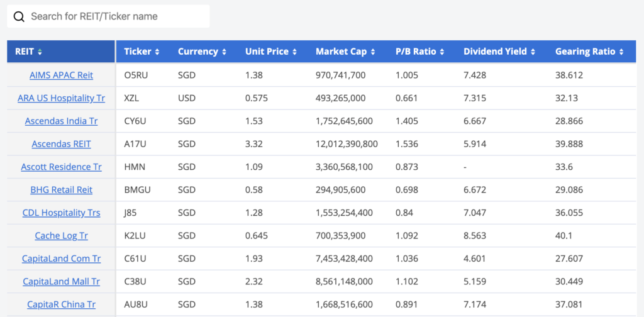Sort table by P/B Ratio column
644x317 pixels.
pos(420,52)
